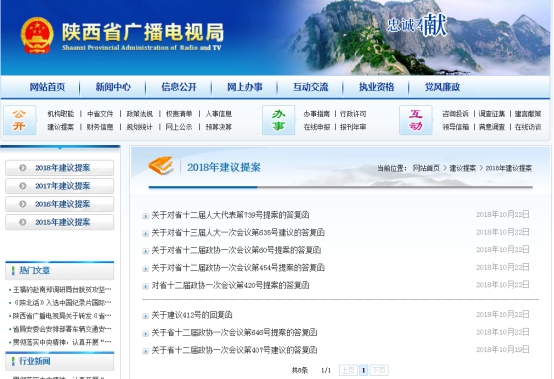Open article 关于对省十二届人大代表第739号提案的答复函
The width and height of the screenshot is (554, 379).
click(x=230, y=215)
